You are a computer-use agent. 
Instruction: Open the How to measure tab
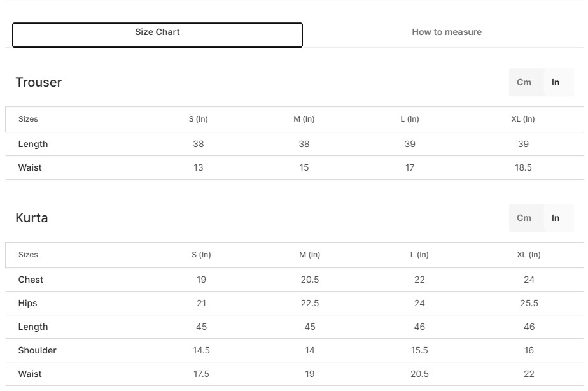(446, 32)
